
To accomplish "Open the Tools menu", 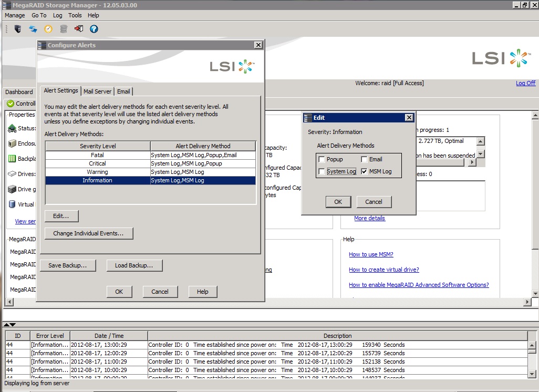I will (75, 16).
